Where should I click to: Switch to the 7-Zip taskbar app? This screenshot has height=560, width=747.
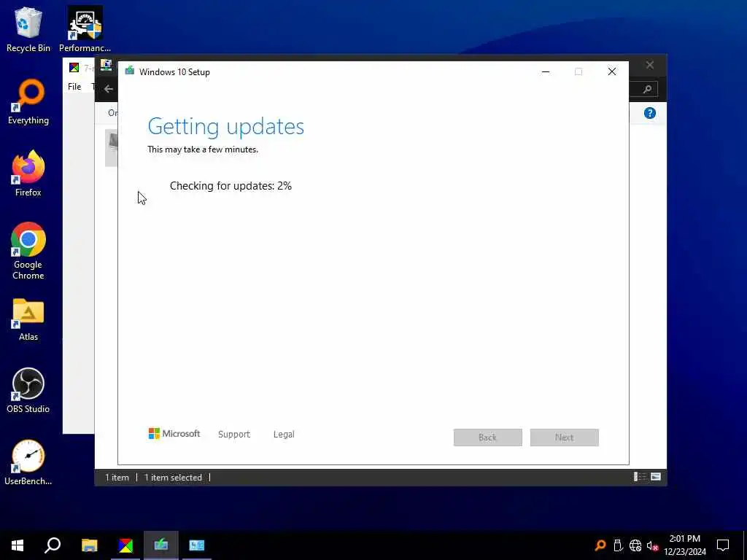coord(125,545)
